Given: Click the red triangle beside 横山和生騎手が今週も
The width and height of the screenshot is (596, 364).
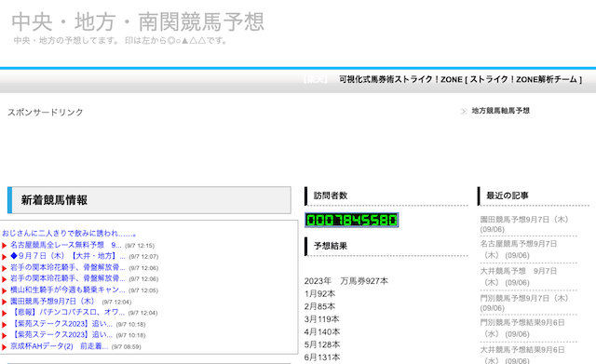Looking at the screenshot, I should click(x=5, y=290).
